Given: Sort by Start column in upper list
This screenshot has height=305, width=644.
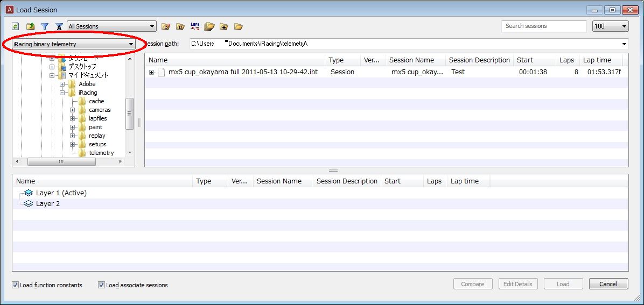Looking at the screenshot, I should click(x=535, y=60).
